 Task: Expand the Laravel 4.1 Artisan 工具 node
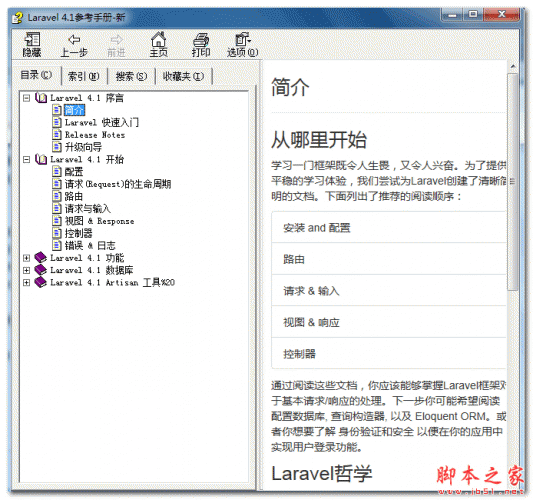pyautogui.click(x=27, y=282)
